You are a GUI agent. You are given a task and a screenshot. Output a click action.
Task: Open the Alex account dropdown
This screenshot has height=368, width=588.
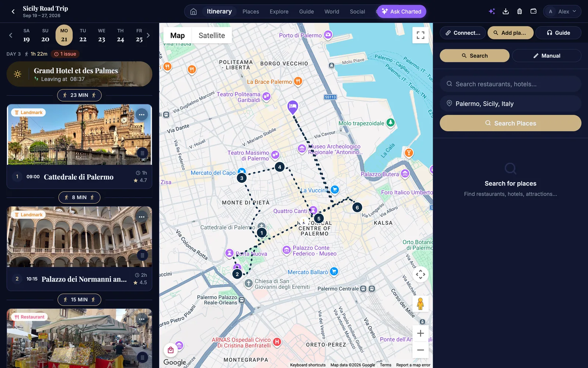point(562,11)
